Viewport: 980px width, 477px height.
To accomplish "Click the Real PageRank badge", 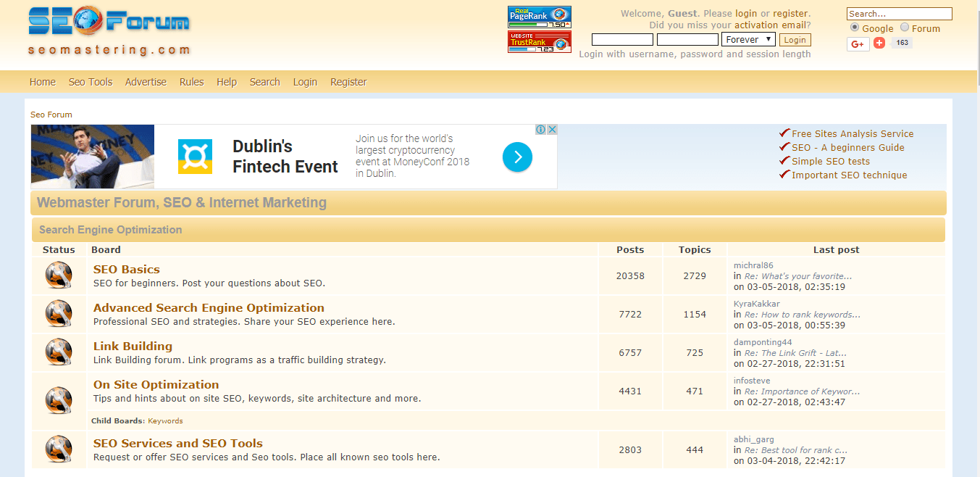I will point(539,17).
